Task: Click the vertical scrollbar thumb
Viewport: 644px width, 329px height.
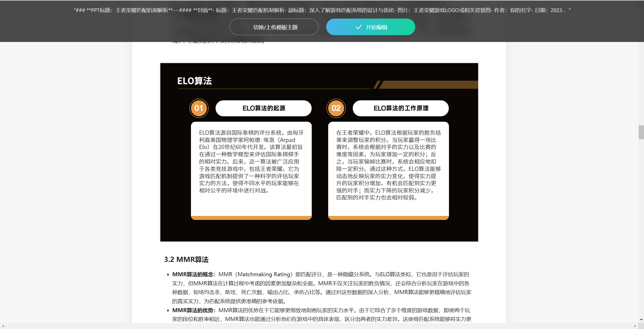Action: tap(641, 132)
